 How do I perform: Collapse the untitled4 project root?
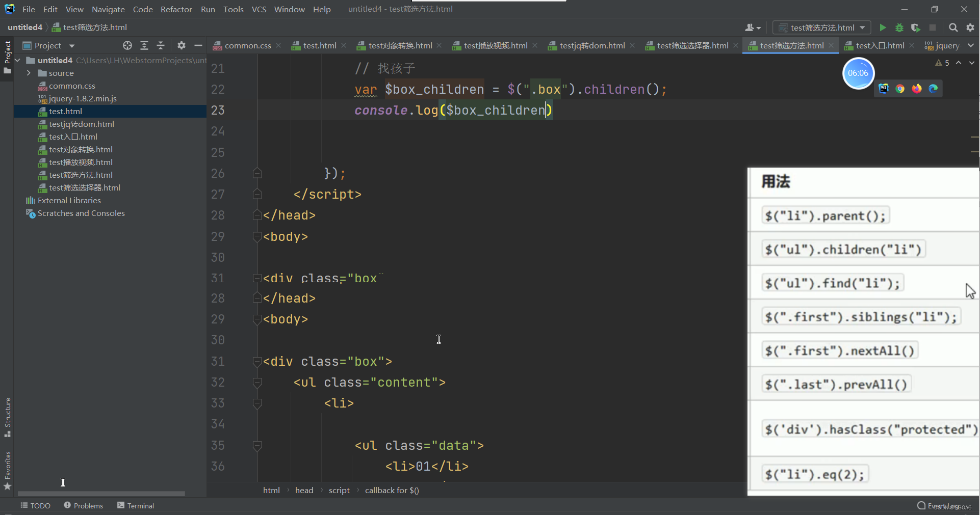point(18,60)
